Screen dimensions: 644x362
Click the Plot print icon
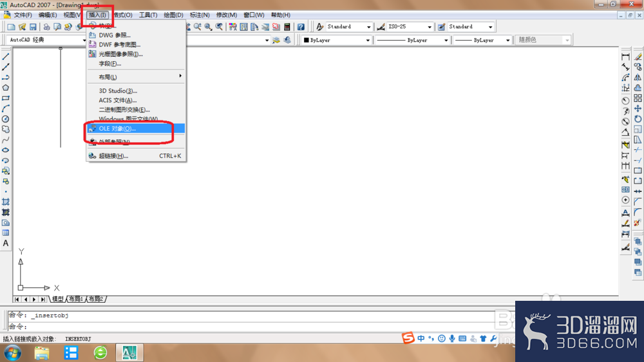pos(46,26)
